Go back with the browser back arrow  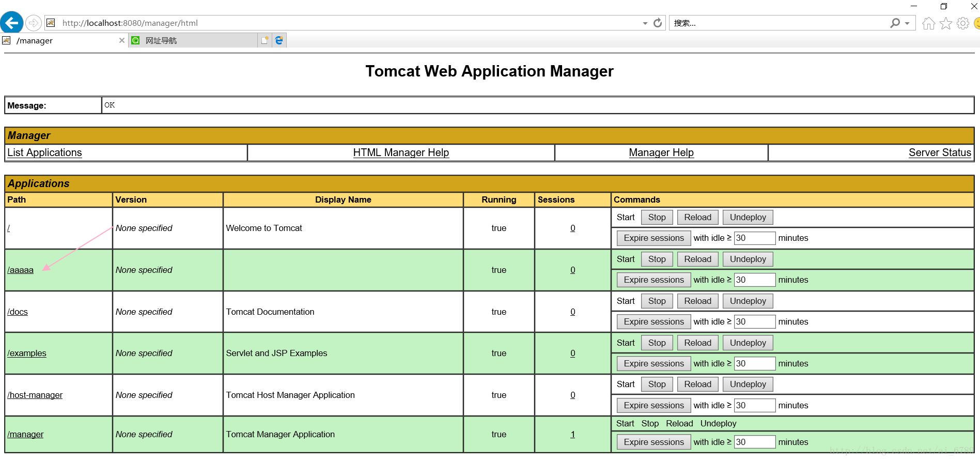[11, 23]
